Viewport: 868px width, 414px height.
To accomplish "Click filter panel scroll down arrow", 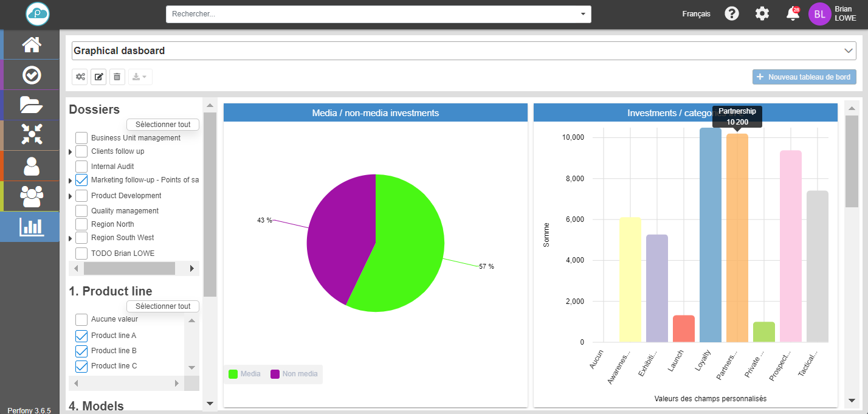I will tap(210, 404).
